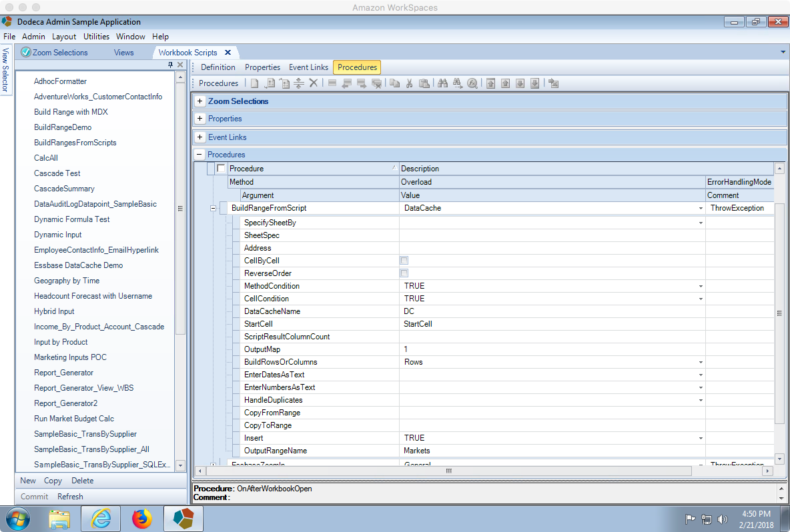The width and height of the screenshot is (790, 532).
Task: Click the grey row icon with left arrow
Action: click(x=347, y=83)
